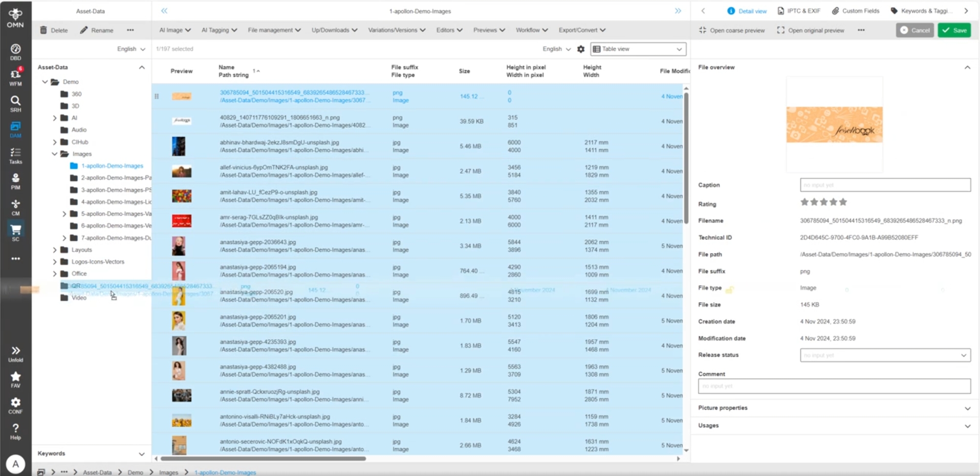Click the Cancel button
This screenshot has width=980, height=476.
915,30
